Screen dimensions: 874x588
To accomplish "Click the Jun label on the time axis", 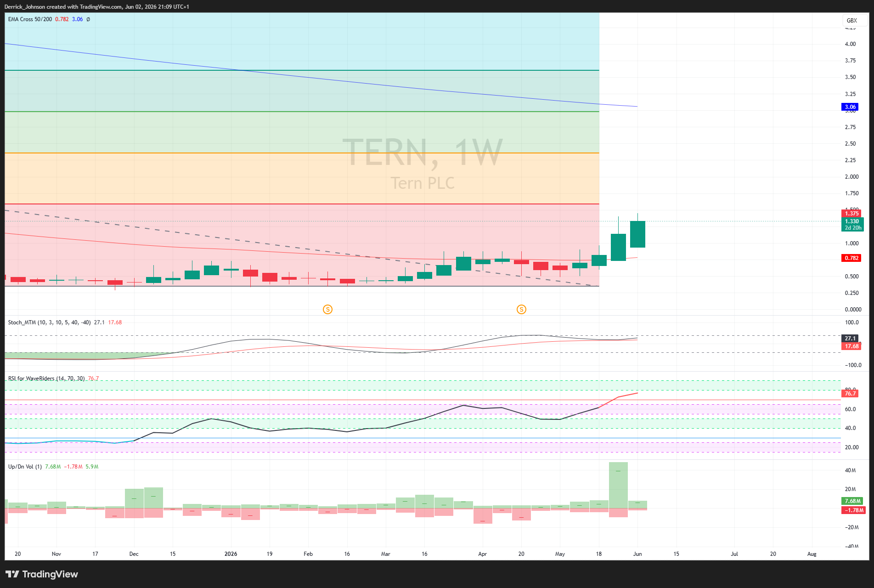I will 637,554.
